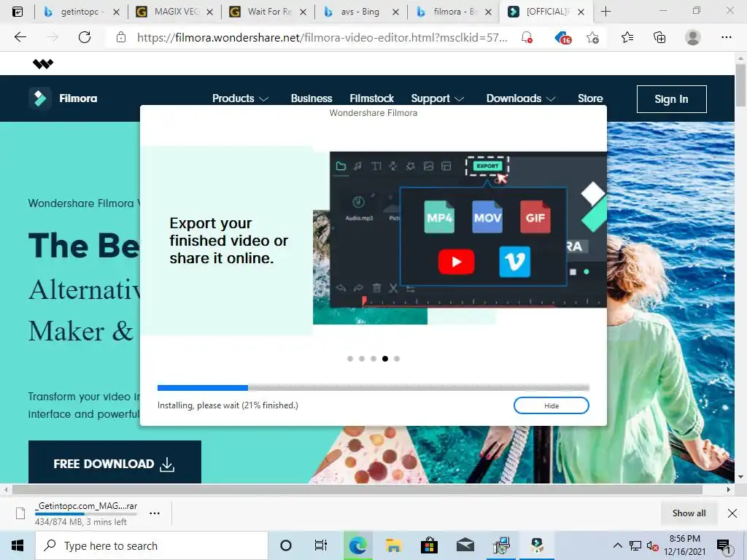Open Microsoft Edge from the taskbar
Screen dimensions: 747x560
pos(357,545)
